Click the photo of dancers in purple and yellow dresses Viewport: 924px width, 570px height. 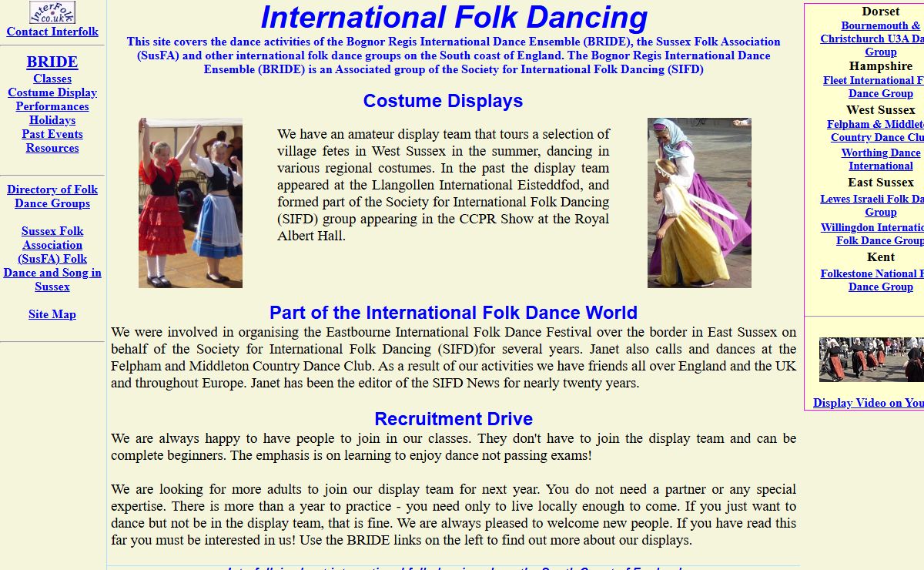point(699,203)
